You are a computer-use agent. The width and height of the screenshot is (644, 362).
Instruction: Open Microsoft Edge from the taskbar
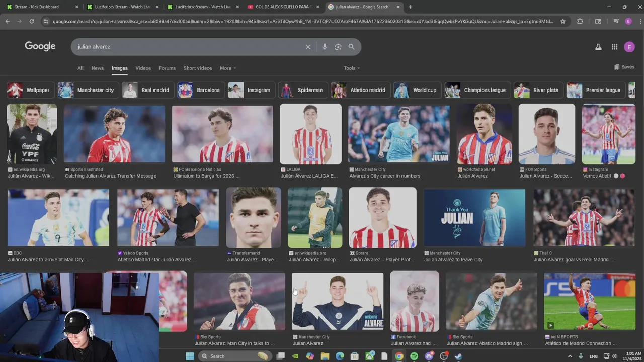[340, 356]
